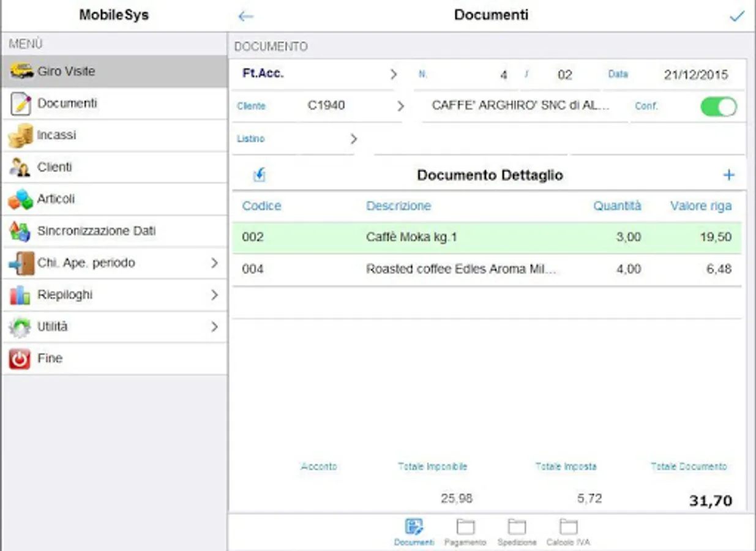The image size is (756, 551).
Task: Click the date field 21/12/2015
Action: tap(696, 75)
